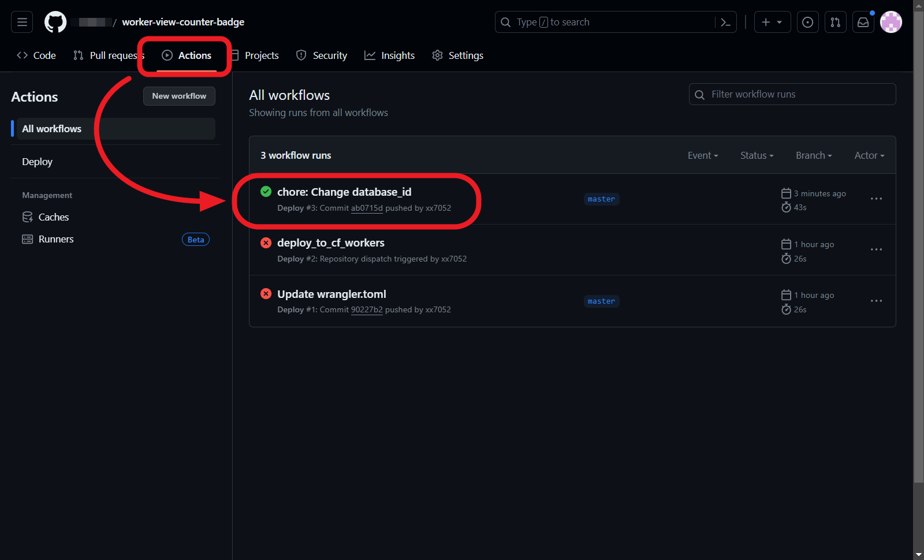924x560 pixels.
Task: Expand the Status filter dropdown
Action: click(757, 155)
